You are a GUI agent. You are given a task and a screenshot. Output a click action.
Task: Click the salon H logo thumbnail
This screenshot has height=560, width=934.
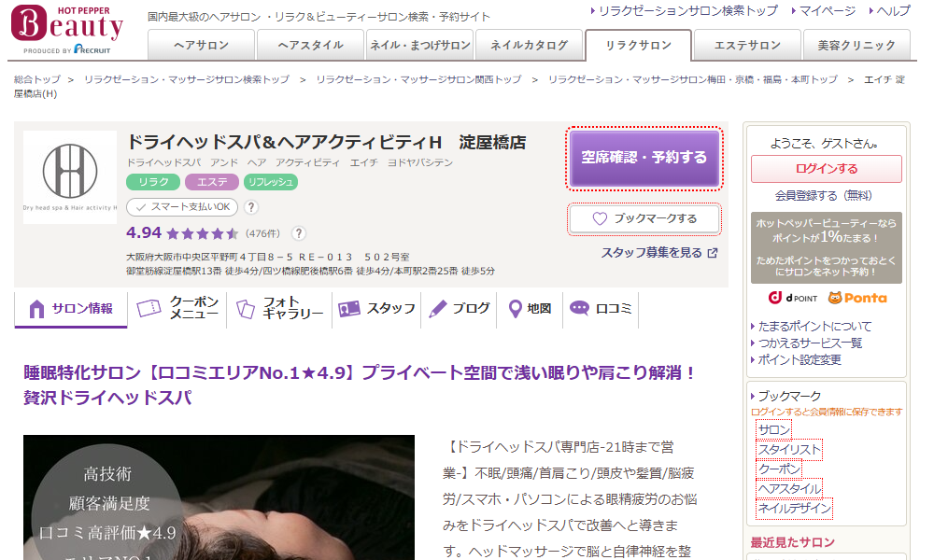point(70,176)
